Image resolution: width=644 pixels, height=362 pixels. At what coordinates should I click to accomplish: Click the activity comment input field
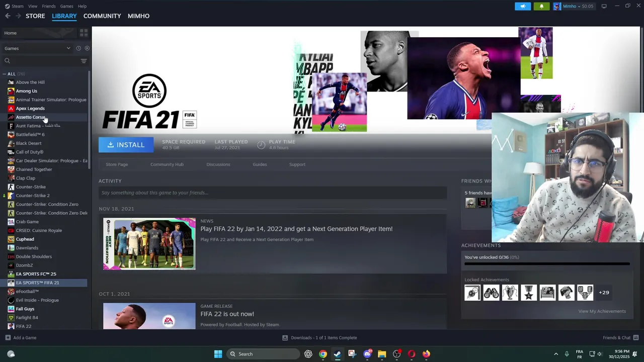[x=273, y=193]
